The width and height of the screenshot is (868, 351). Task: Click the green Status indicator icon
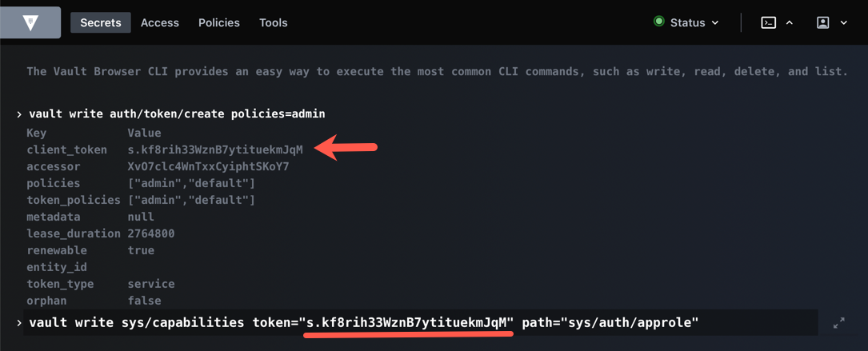[x=659, y=22]
